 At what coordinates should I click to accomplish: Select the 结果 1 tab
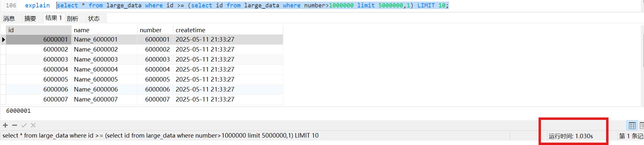point(53,18)
